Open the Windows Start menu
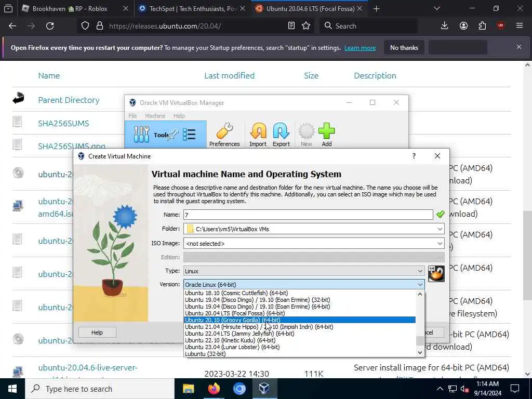Screen dimensions: 532x399 point(12,389)
